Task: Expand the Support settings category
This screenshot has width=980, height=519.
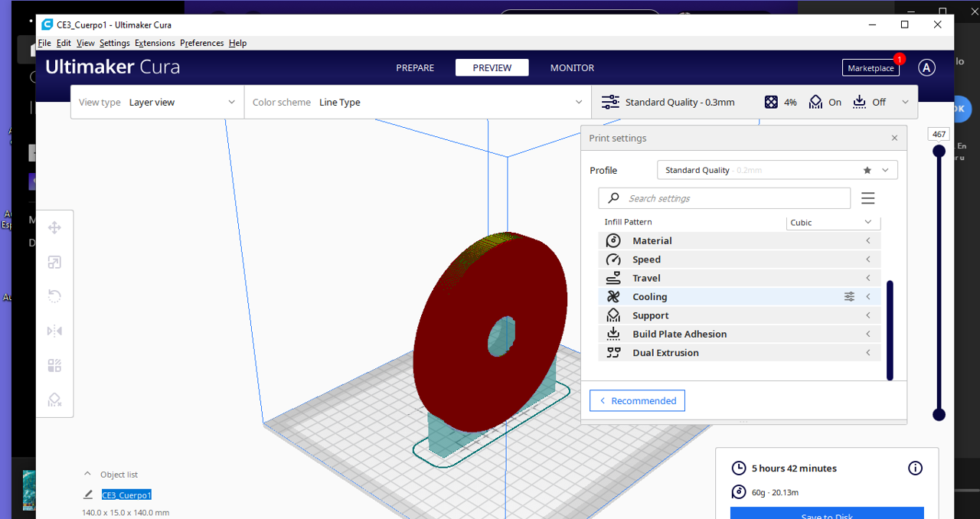Action: tap(740, 315)
